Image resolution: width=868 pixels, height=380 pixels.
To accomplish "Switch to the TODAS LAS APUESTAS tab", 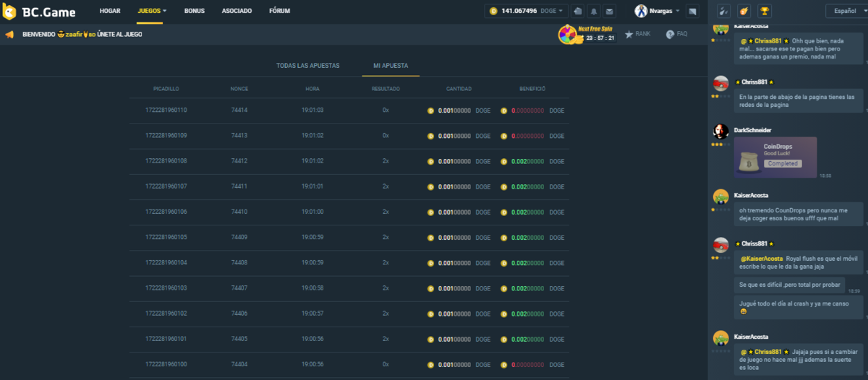I will point(307,66).
